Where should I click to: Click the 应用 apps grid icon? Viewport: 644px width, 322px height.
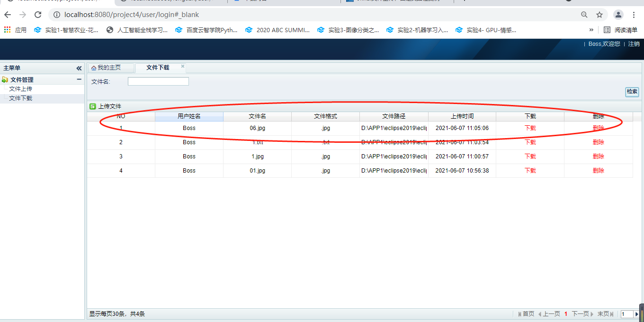click(7, 30)
